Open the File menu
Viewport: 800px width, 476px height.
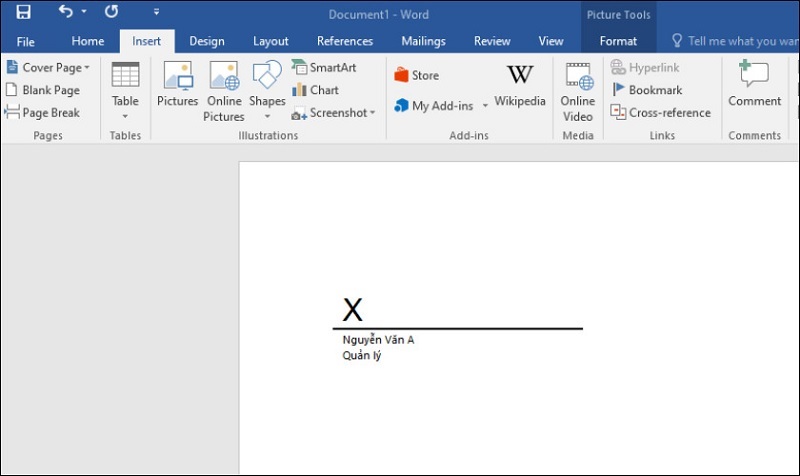tap(25, 41)
